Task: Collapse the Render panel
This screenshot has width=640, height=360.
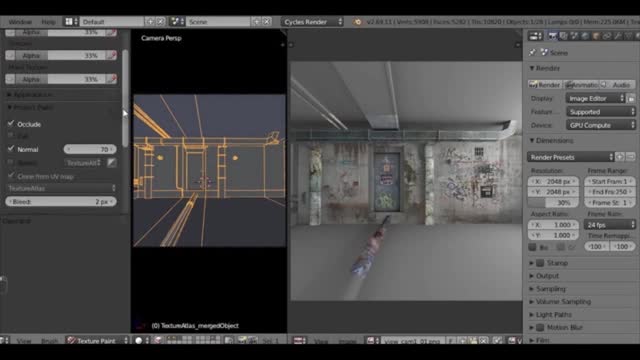Action: point(544,68)
